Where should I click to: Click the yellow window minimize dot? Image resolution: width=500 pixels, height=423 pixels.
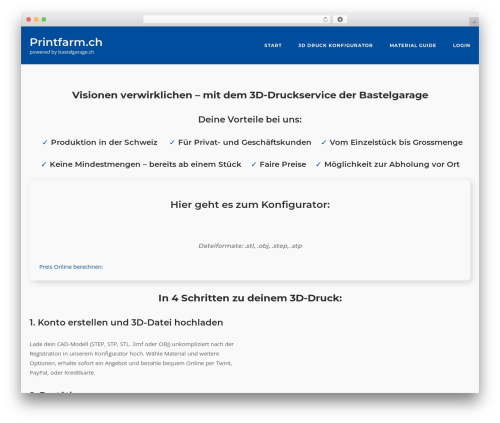pyautogui.click(x=36, y=20)
